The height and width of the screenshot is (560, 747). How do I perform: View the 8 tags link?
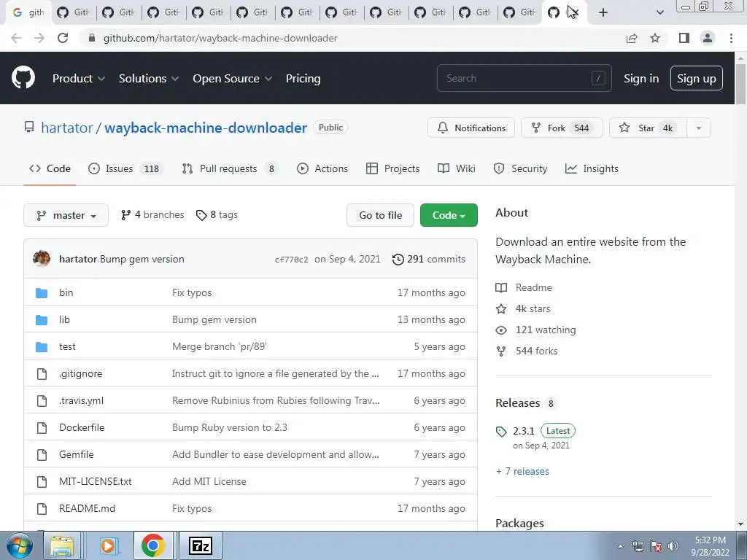pos(217,215)
